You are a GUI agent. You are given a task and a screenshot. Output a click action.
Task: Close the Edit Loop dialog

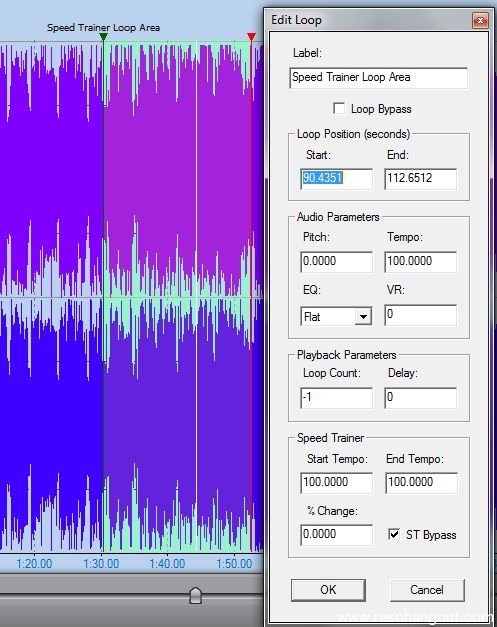pos(480,20)
